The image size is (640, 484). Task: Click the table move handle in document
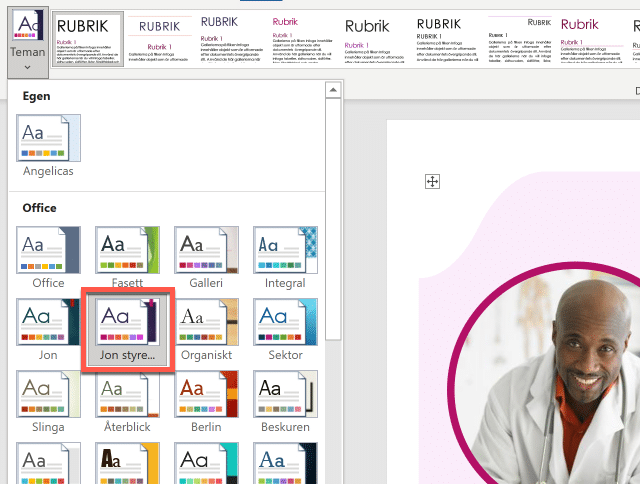click(x=432, y=181)
